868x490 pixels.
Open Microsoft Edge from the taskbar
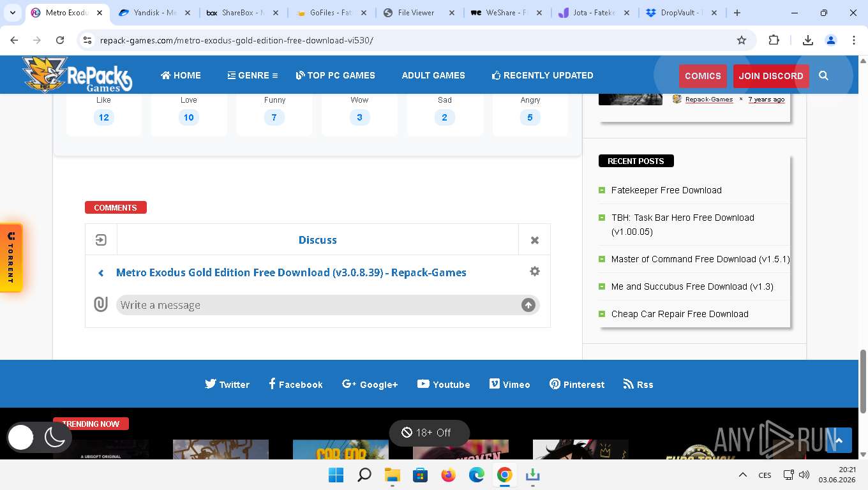[477, 475]
